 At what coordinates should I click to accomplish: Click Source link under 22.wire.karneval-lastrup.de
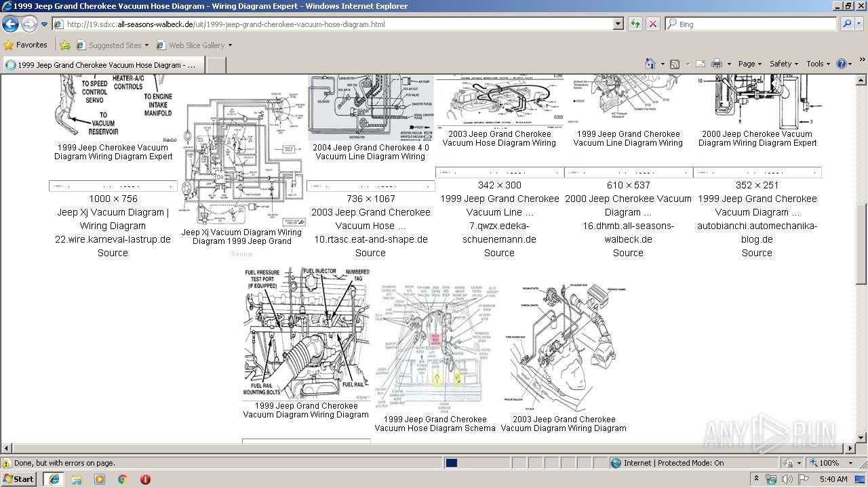(x=113, y=253)
